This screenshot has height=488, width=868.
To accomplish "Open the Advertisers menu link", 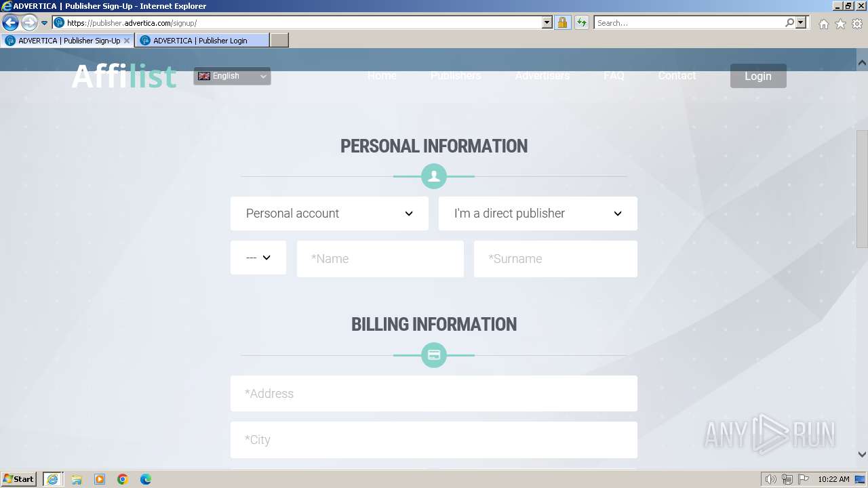I will (542, 75).
